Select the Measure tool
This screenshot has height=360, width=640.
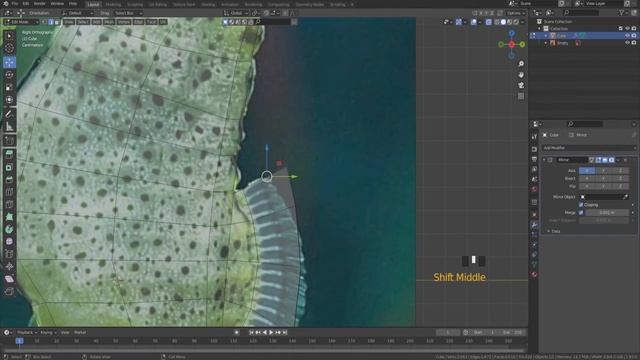tap(9, 127)
